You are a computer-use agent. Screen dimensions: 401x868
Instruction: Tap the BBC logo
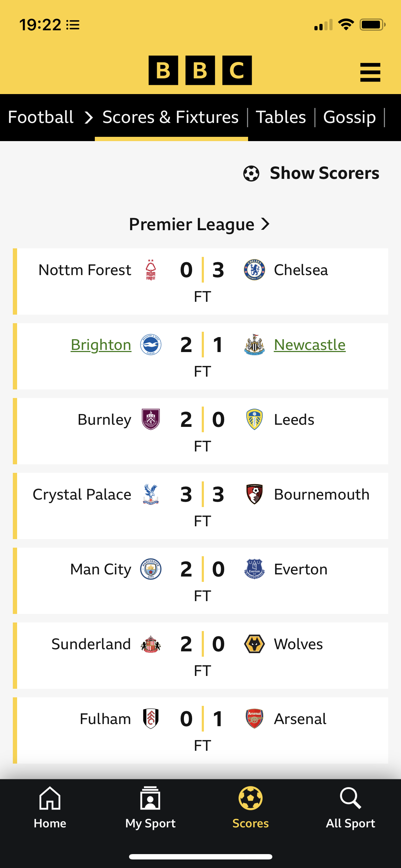[x=200, y=70]
